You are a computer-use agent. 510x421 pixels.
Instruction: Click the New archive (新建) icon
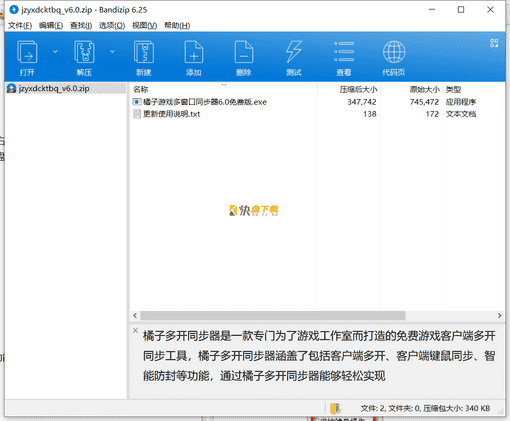pyautogui.click(x=144, y=52)
